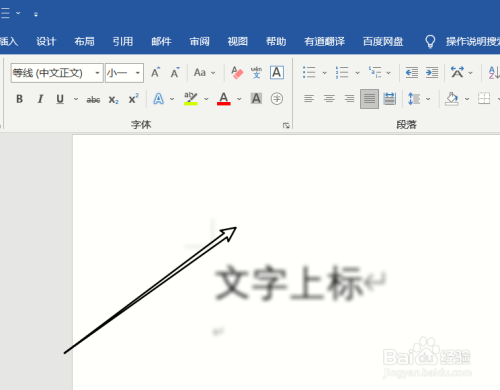
Task: Open Customize Quick Access Toolbar dropdown
Action: 36,14
